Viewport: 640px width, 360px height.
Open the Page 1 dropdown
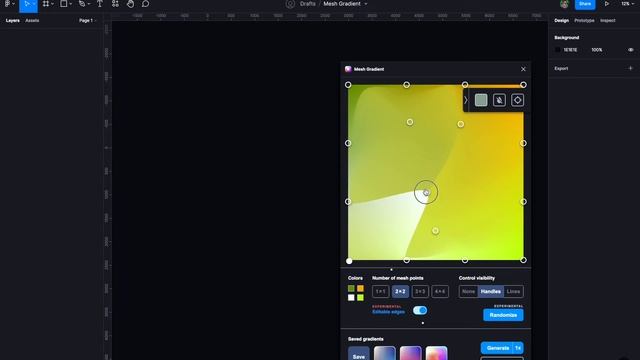[87, 20]
